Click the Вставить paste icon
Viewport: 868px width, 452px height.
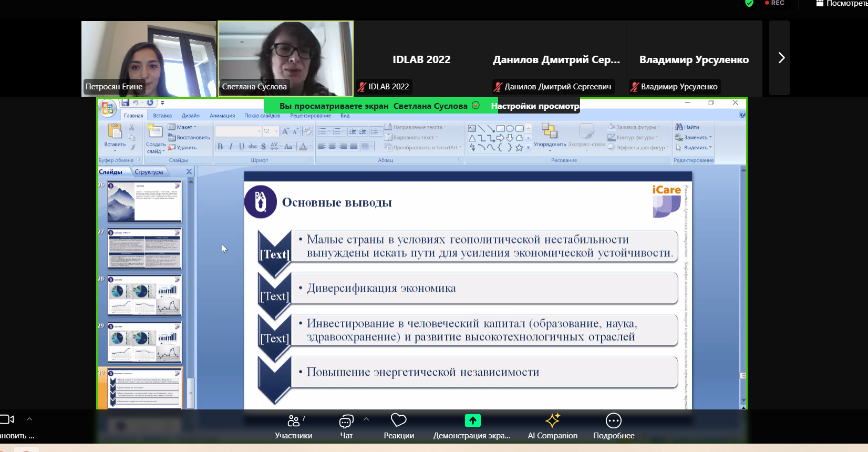pyautogui.click(x=115, y=132)
